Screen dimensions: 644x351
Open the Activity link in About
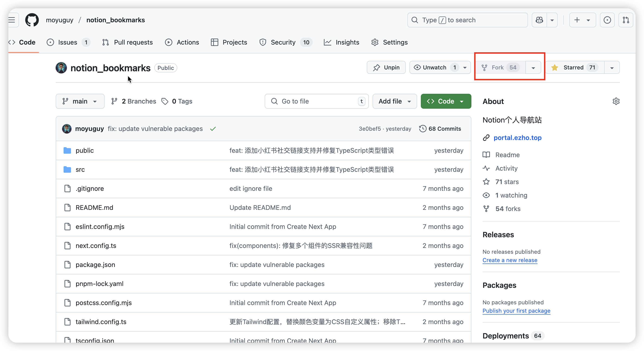pos(500,168)
